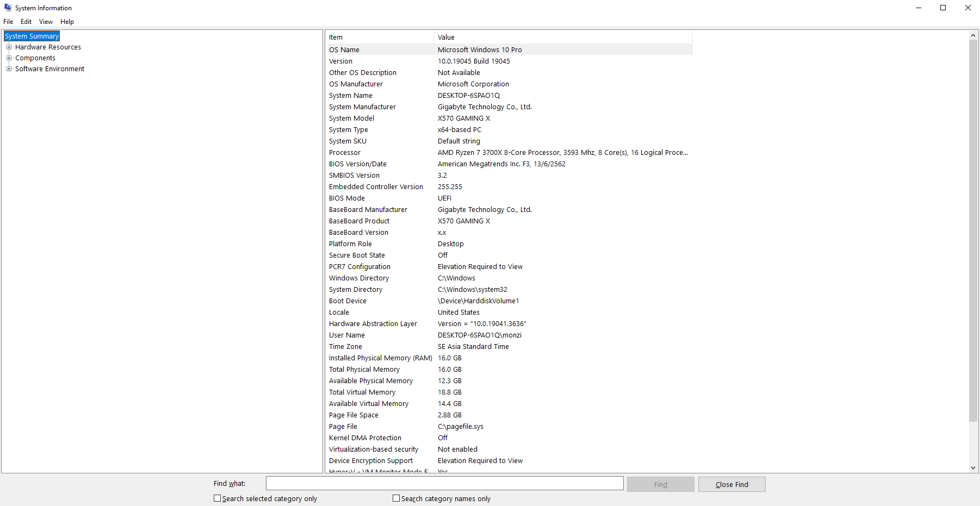Select the Boot Device row
Screen dimensions: 980x506
coord(509,301)
